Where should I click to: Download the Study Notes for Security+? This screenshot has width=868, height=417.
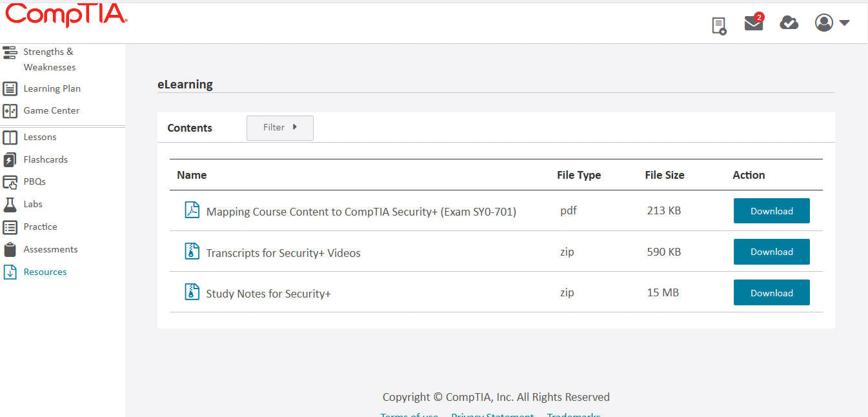point(771,292)
